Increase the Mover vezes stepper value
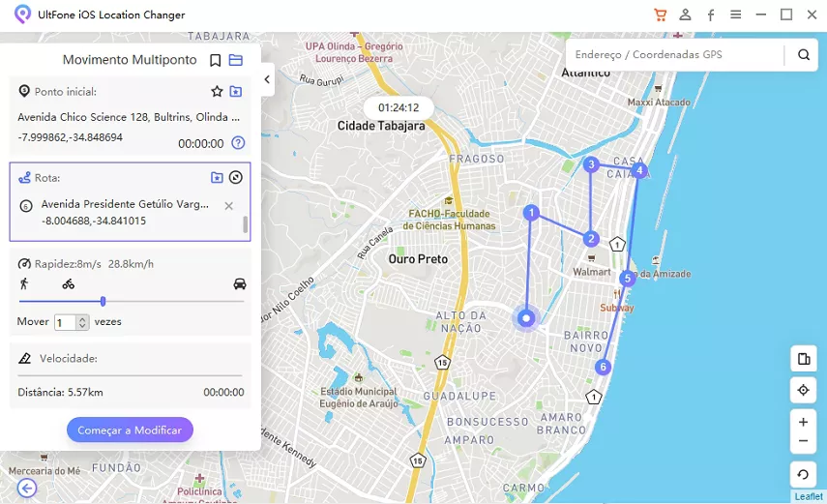The image size is (827, 504). (82, 318)
